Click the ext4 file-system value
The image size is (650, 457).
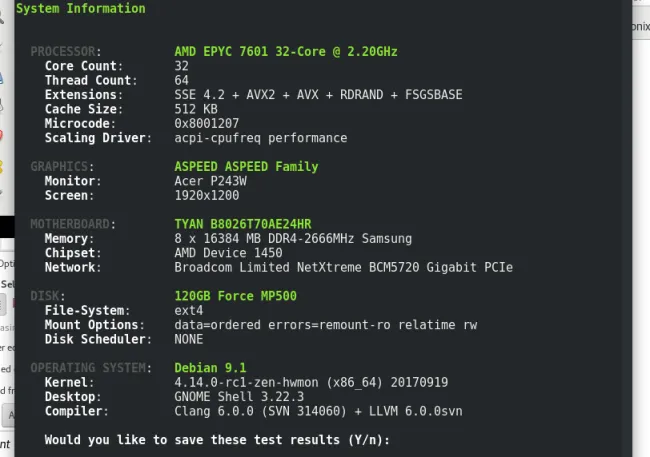click(x=189, y=310)
